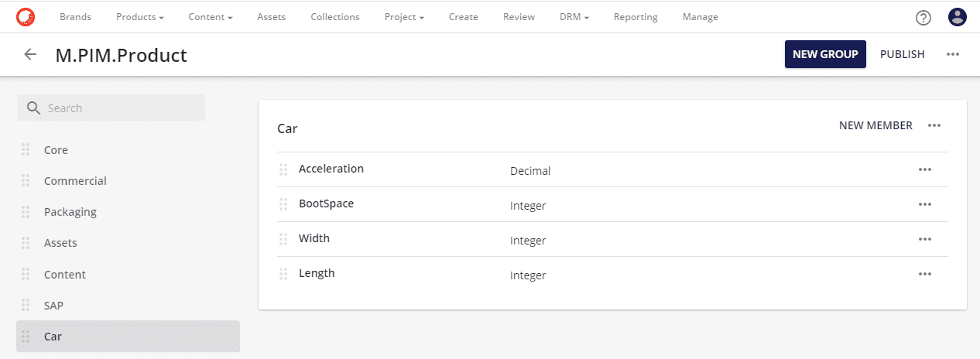Viewport: 980px width, 359px height.
Task: Open the Car group more options ellipsis
Action: [x=934, y=125]
